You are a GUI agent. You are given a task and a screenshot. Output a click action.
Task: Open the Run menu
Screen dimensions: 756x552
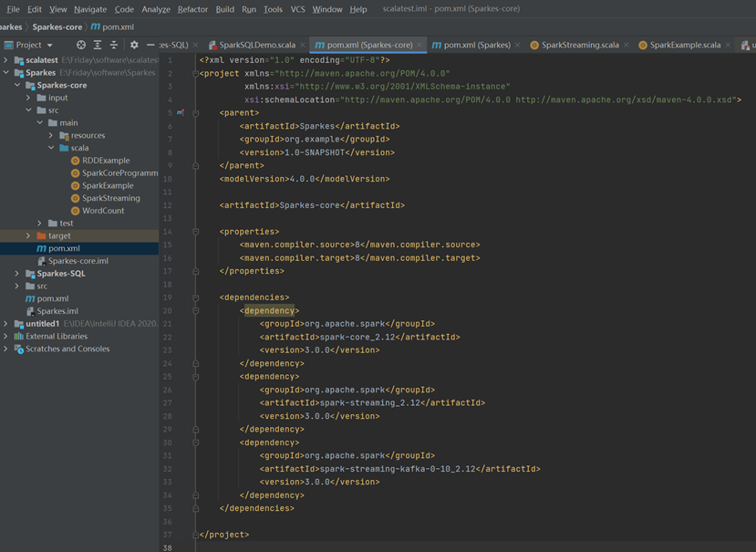[249, 9]
